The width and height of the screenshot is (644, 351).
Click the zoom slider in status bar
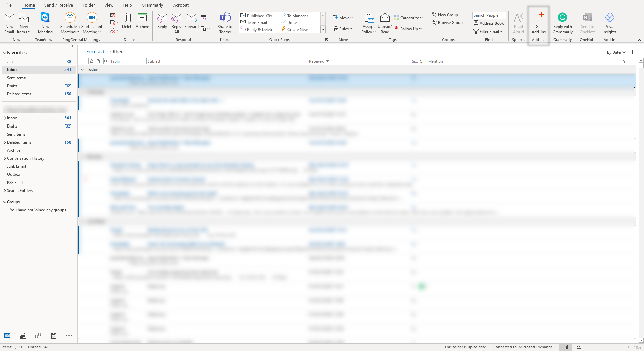(608, 347)
